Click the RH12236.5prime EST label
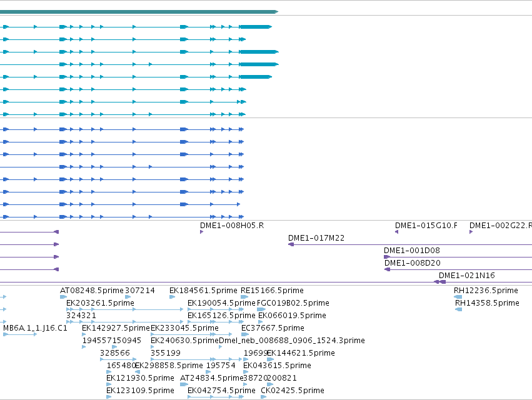Viewport: 532px width, 400px height. pos(486,291)
